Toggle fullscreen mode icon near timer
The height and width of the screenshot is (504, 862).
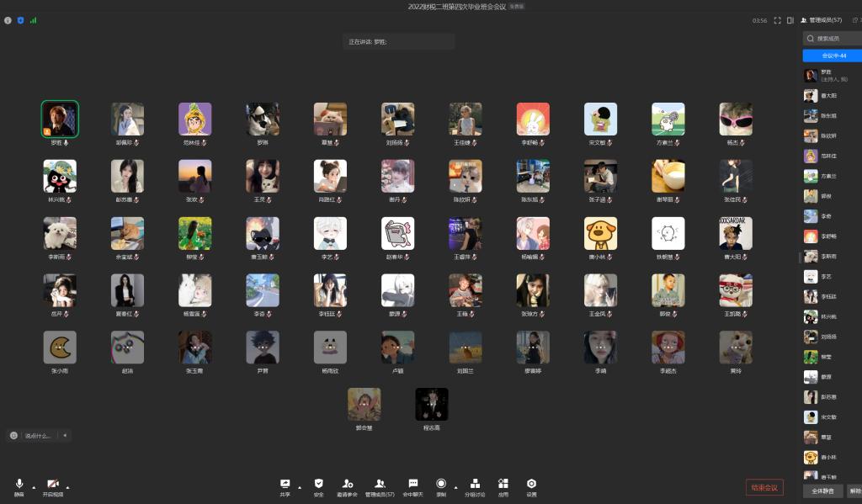coord(778,20)
